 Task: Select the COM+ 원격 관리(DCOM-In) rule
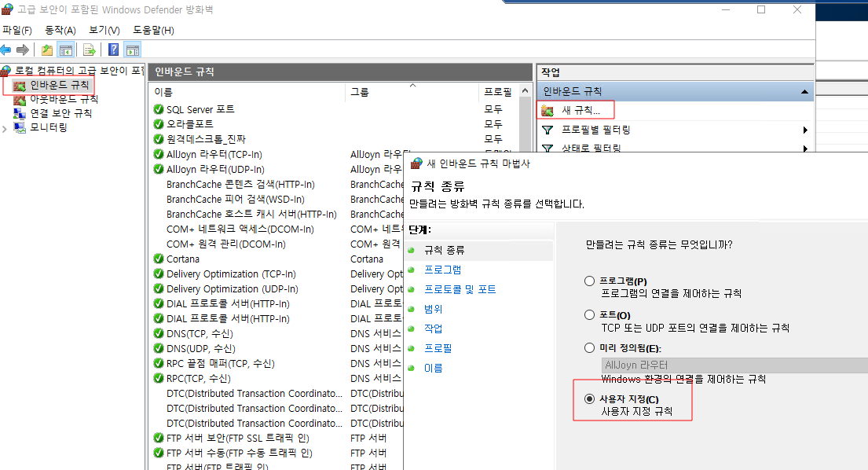point(226,244)
